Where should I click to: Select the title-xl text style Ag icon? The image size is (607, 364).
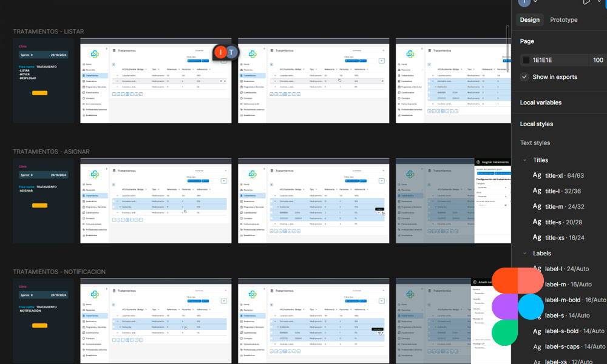click(537, 175)
